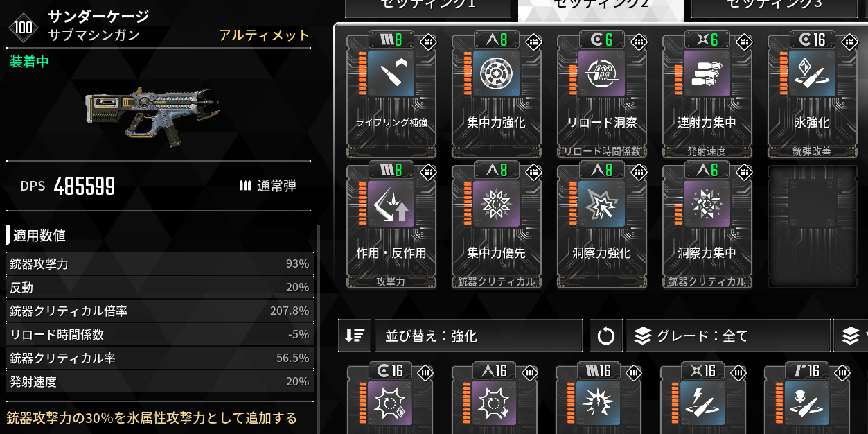Click the 集中力強化 module icon
Screen dimensions: 868x434
pyautogui.click(x=497, y=73)
